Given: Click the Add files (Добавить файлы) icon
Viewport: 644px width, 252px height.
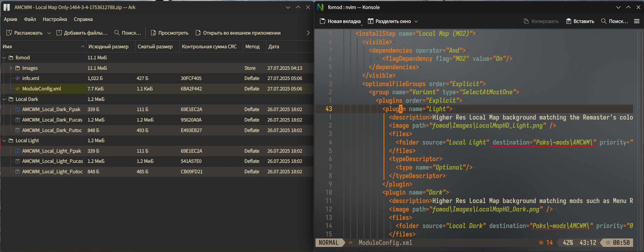Looking at the screenshot, I should pyautogui.click(x=59, y=33).
